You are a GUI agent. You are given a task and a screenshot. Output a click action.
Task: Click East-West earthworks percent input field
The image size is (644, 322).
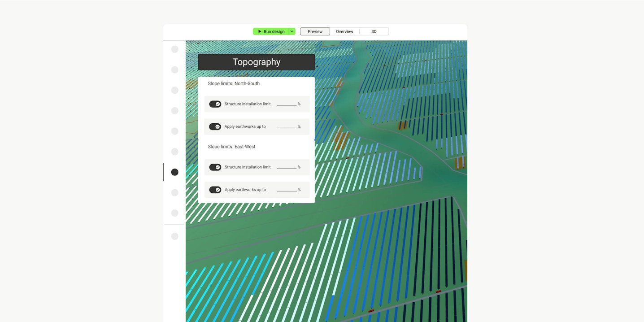pos(287,189)
